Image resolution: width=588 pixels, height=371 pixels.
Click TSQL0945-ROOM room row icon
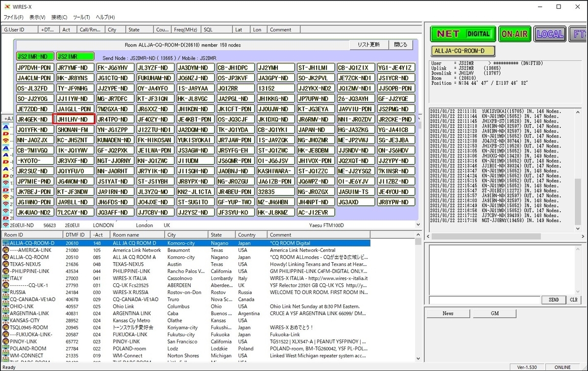pyautogui.click(x=5, y=327)
